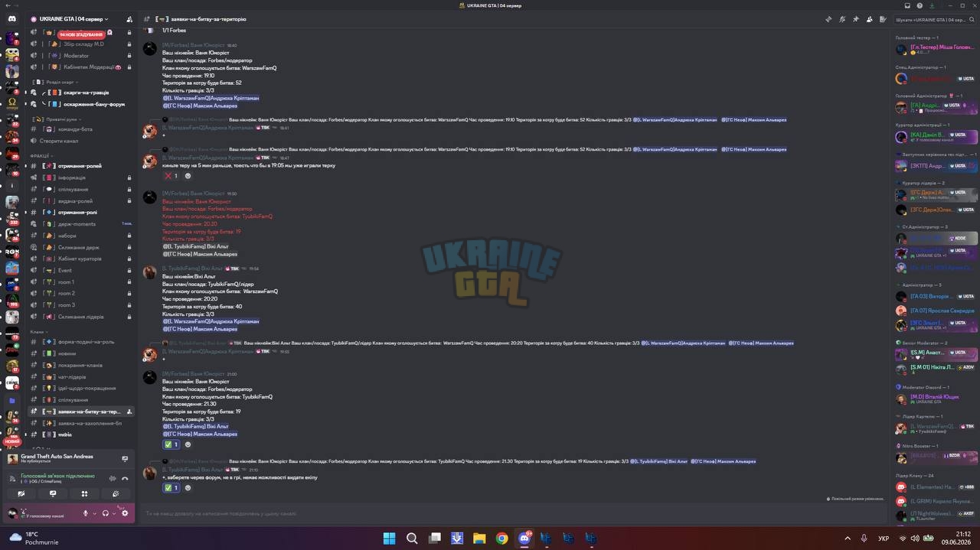This screenshot has height=550, width=980.
Task: Open Windows taskbar Search icon
Action: click(412, 538)
